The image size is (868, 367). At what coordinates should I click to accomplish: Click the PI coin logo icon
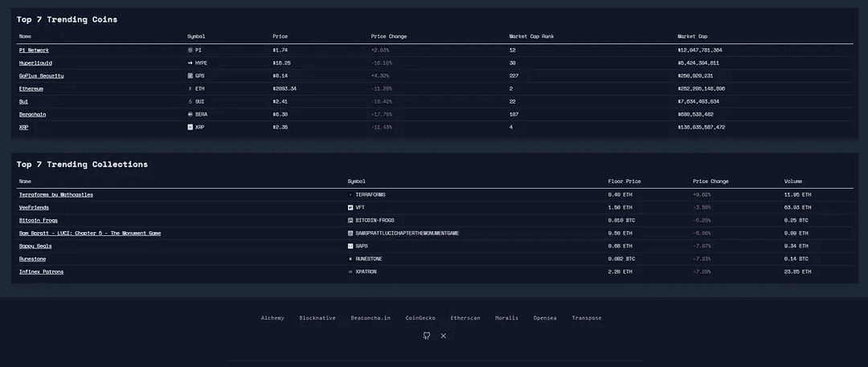point(190,50)
